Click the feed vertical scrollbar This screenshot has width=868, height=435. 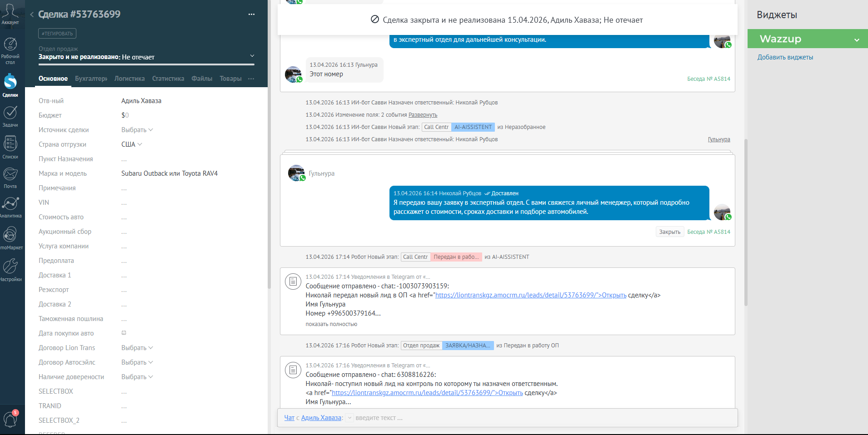click(x=746, y=222)
